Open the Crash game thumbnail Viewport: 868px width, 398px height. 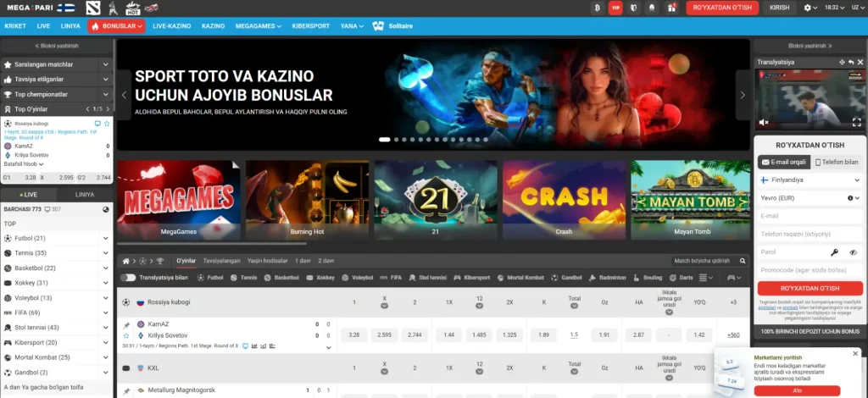[x=564, y=200]
